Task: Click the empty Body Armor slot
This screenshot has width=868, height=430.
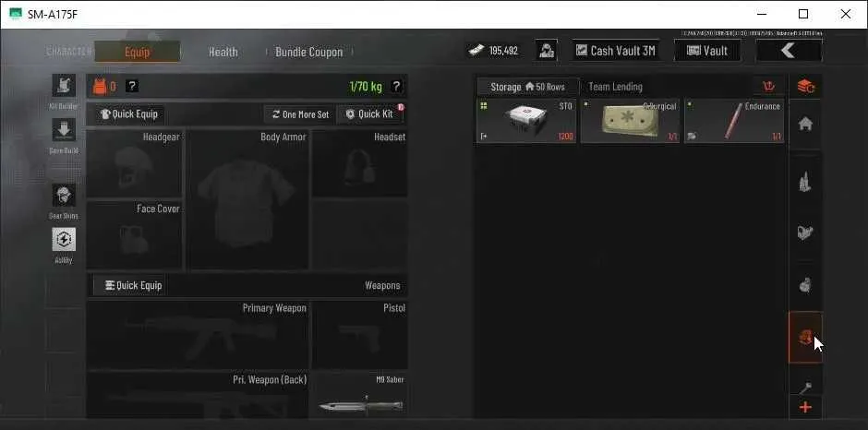Action: 248,200
